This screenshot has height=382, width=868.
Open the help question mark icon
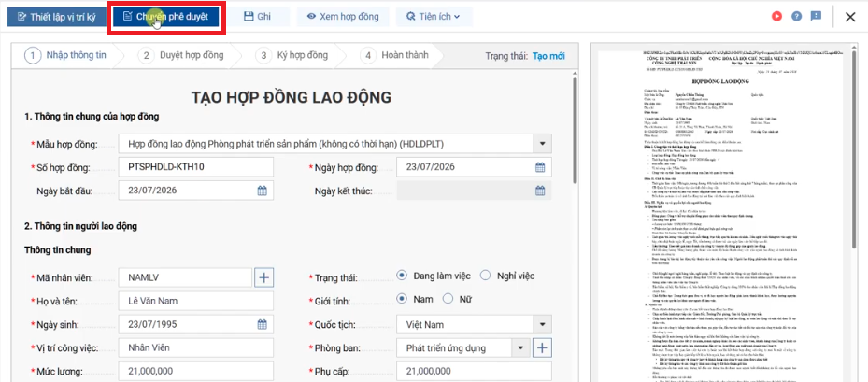coord(797,17)
